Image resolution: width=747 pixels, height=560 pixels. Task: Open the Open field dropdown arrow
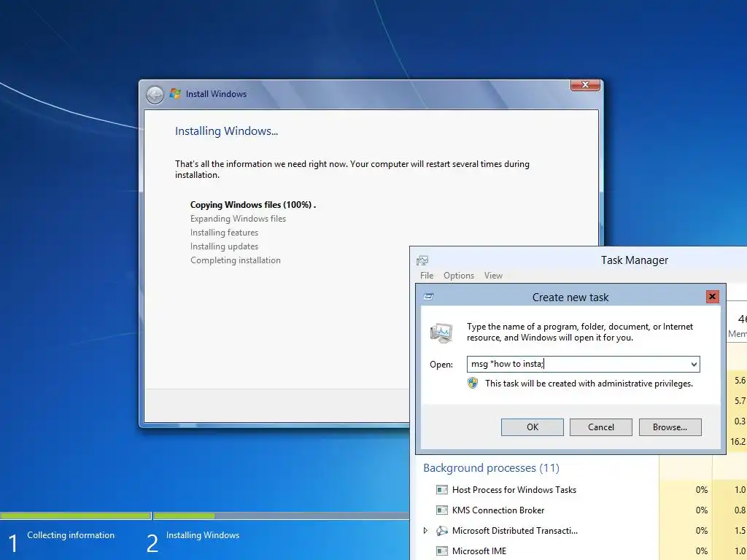(x=694, y=365)
